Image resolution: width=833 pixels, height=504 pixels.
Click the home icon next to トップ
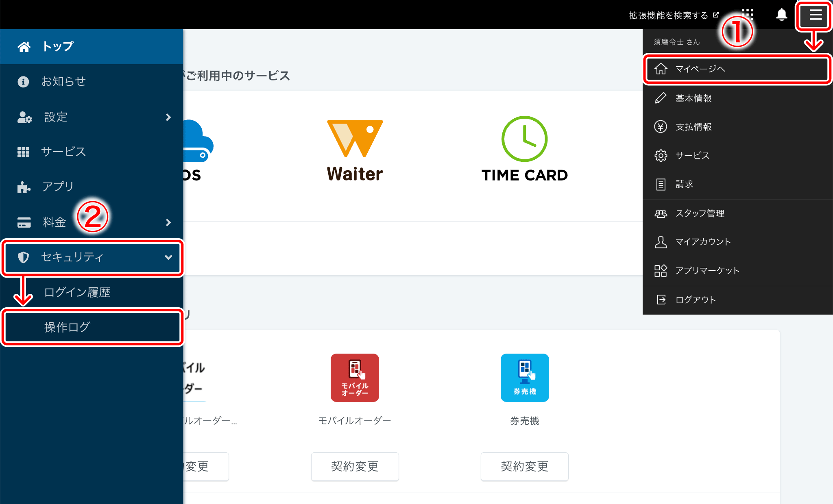[x=24, y=47]
